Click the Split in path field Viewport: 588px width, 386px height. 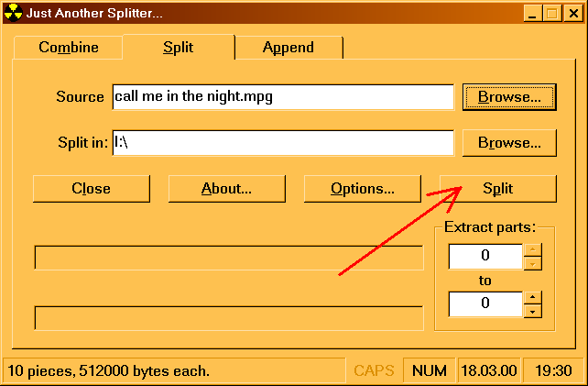click(283, 143)
